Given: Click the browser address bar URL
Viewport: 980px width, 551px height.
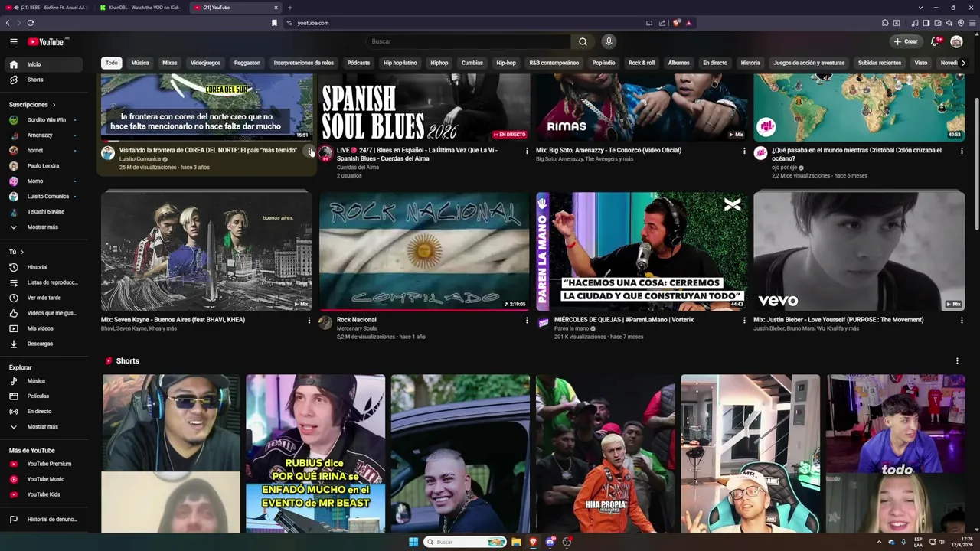Looking at the screenshot, I should 313,23.
